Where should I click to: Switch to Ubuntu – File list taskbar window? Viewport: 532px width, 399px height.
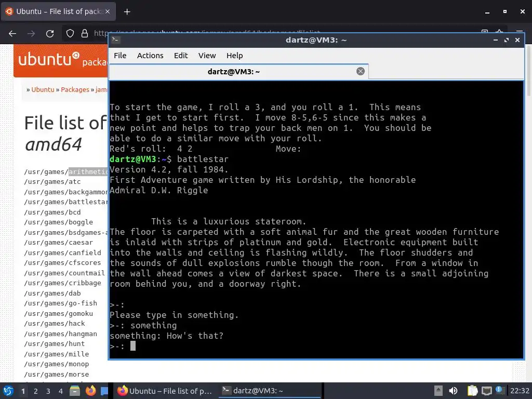tap(165, 391)
